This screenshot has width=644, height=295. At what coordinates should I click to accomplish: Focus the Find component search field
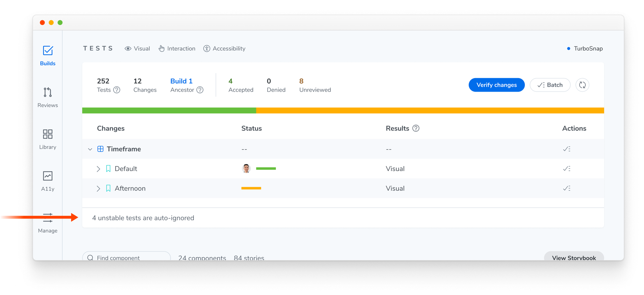(x=127, y=256)
